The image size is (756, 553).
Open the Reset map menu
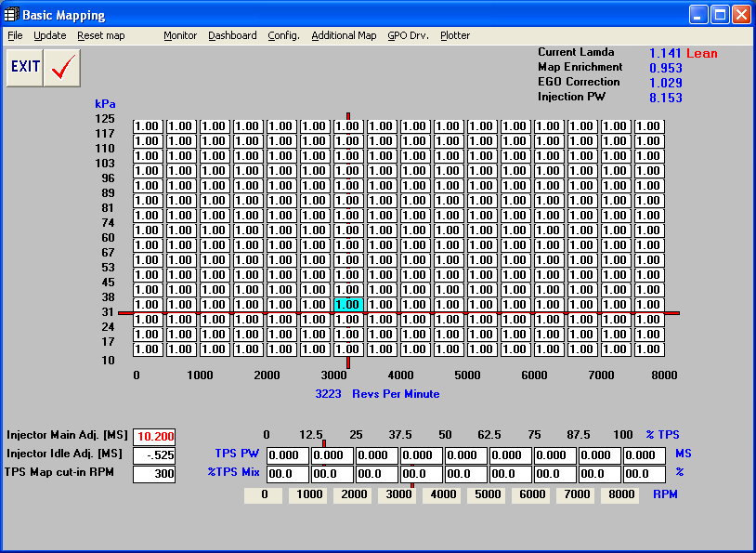100,35
